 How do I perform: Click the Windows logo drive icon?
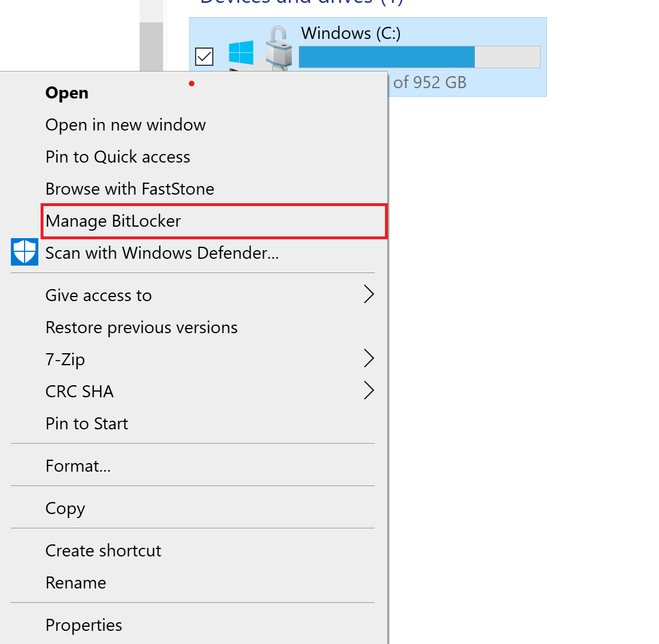tap(241, 52)
